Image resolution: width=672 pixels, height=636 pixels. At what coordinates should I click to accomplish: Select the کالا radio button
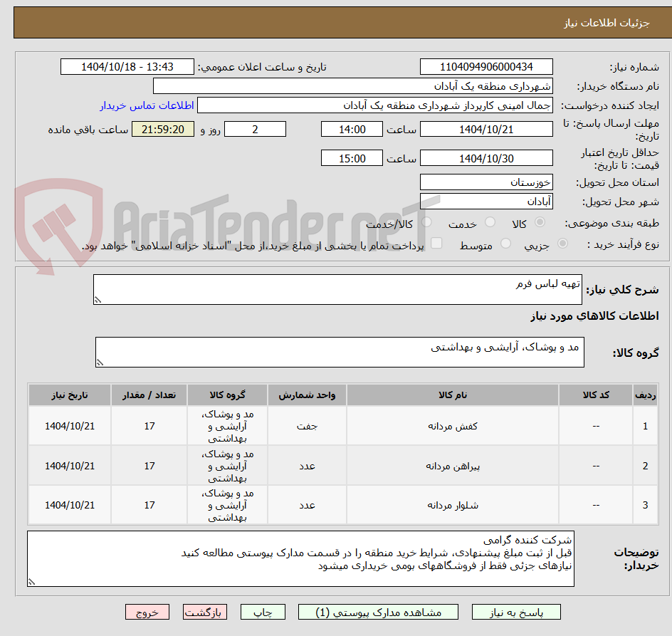[x=540, y=222]
